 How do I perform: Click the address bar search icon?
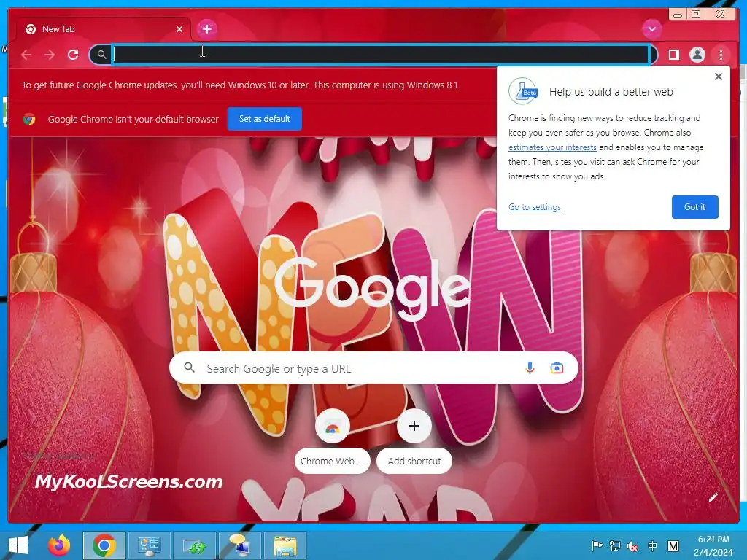point(101,55)
